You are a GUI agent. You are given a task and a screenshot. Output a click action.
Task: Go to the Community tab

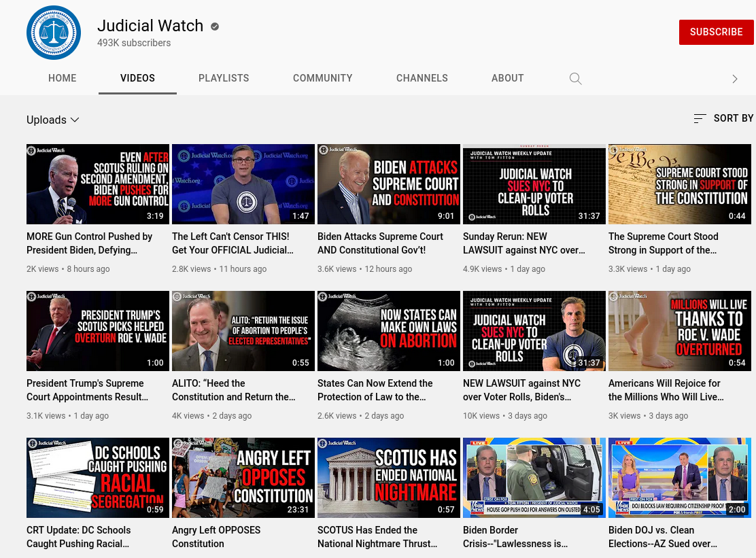click(322, 78)
